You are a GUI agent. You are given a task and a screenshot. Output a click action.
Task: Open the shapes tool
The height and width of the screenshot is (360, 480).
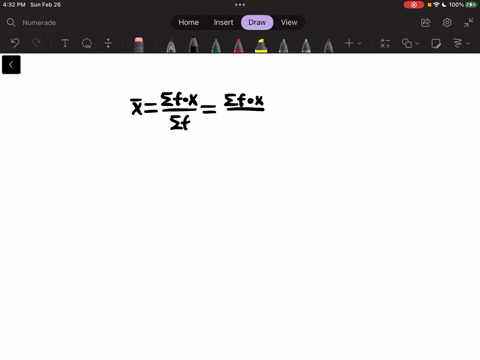click(407, 43)
